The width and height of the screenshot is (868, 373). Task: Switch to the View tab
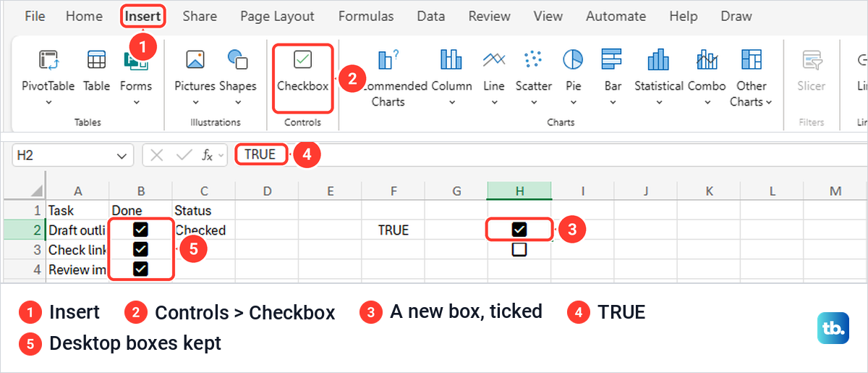point(548,16)
